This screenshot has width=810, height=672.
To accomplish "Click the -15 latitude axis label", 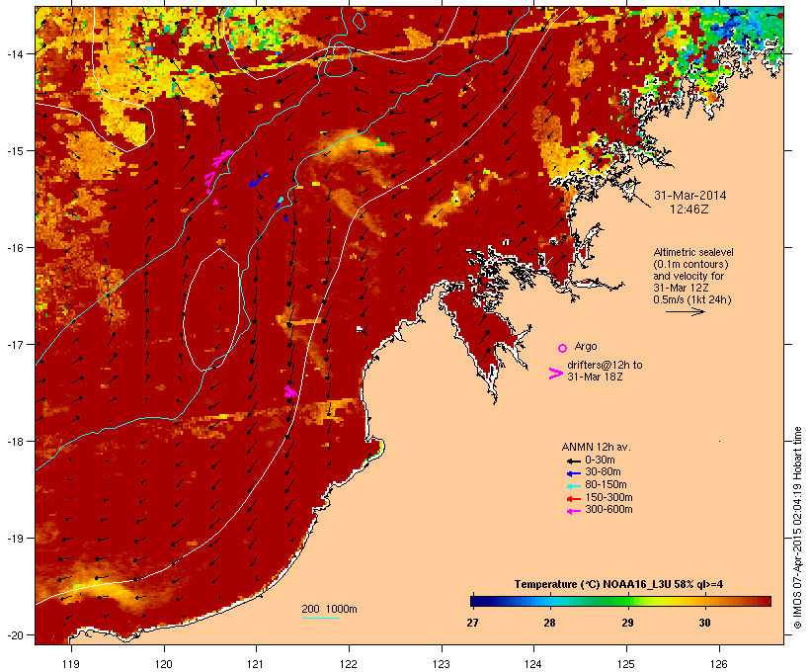I will [14, 151].
